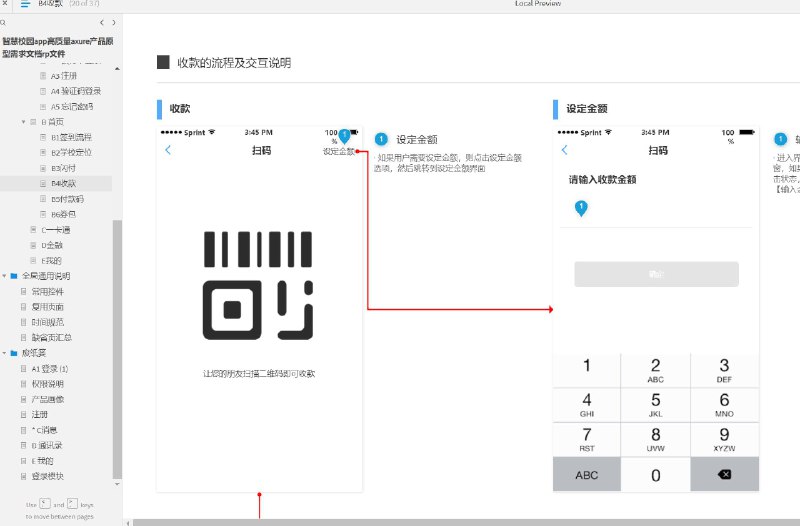Click the sitemap search magnifier icon
800x526 pixels.
coord(3,22)
